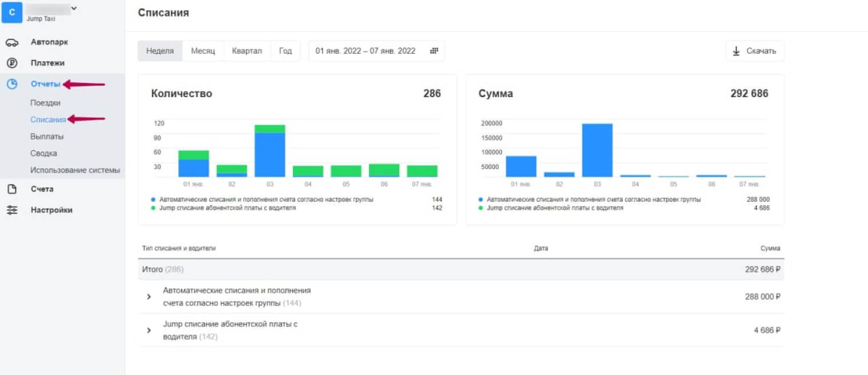Viewport: 868px width, 375px height.
Task: Toggle blue legend item in Количество chart
Action: pos(154,200)
